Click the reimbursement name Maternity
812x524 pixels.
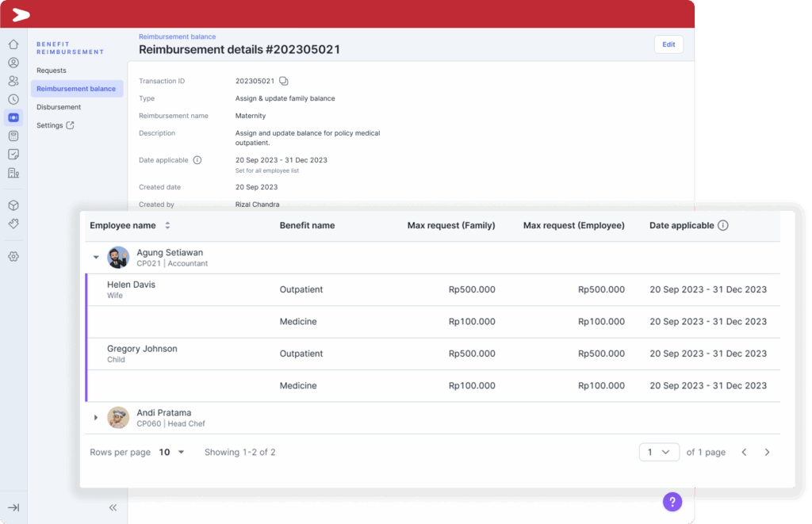(250, 116)
